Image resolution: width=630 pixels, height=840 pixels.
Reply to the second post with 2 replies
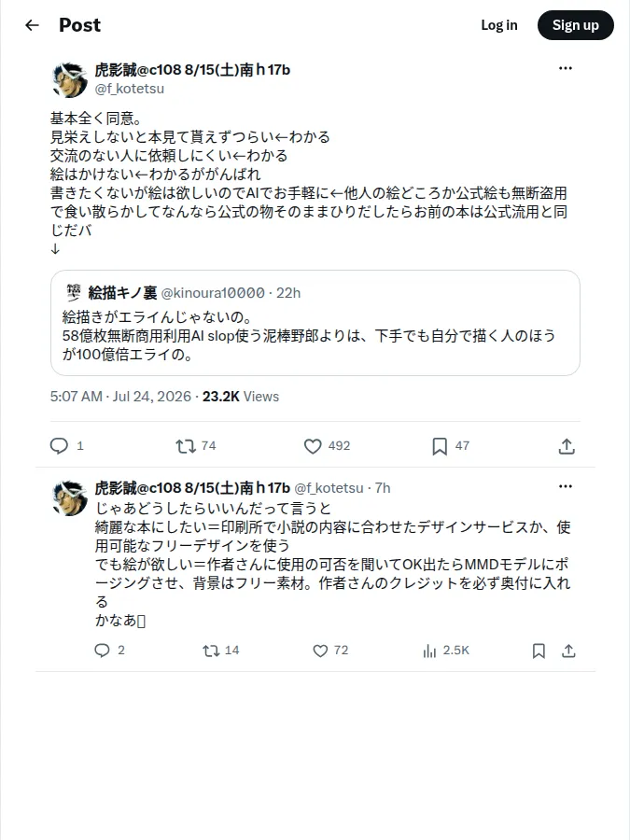point(102,651)
